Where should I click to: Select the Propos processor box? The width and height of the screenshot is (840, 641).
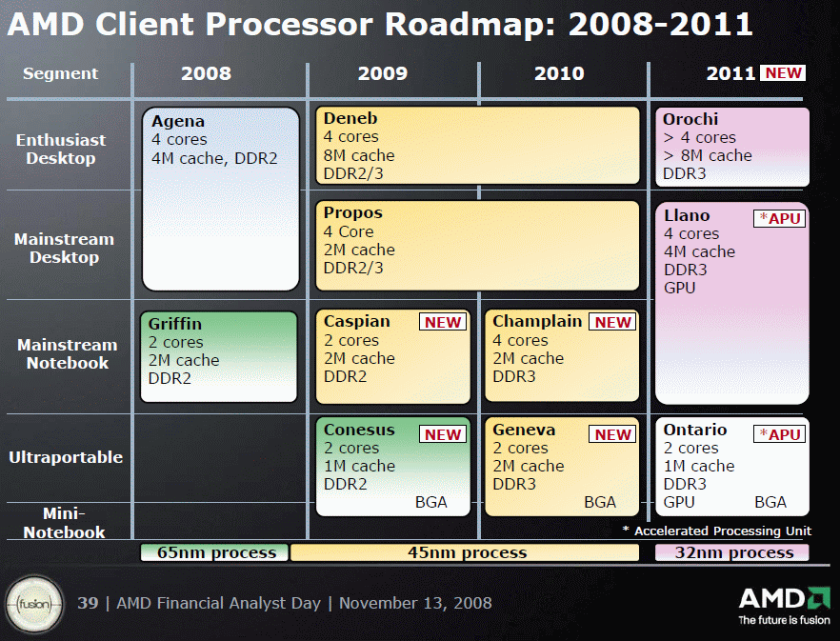point(477,246)
